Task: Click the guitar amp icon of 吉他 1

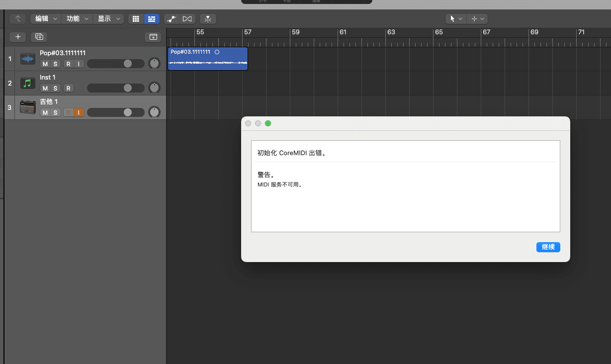Action: coord(28,107)
